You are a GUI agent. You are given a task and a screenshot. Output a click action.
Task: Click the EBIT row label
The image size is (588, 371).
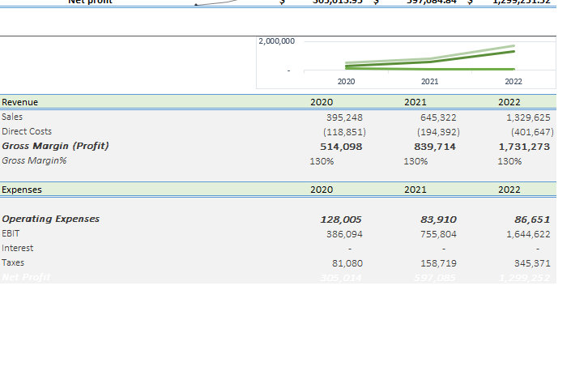pos(11,233)
